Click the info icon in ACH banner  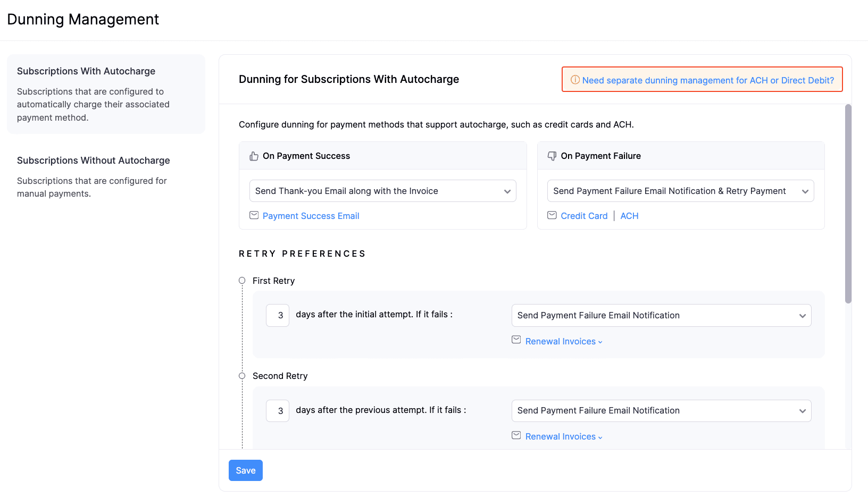(x=575, y=80)
